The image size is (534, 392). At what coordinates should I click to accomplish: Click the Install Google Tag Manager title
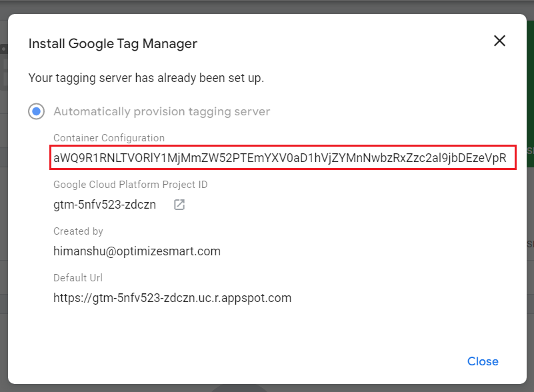pyautogui.click(x=113, y=44)
